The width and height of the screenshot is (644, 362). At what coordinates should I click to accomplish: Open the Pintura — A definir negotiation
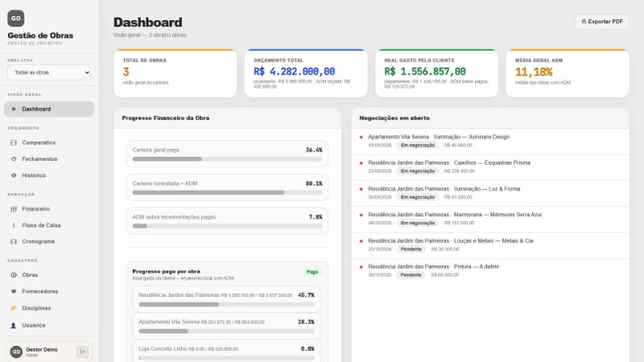(x=490, y=271)
